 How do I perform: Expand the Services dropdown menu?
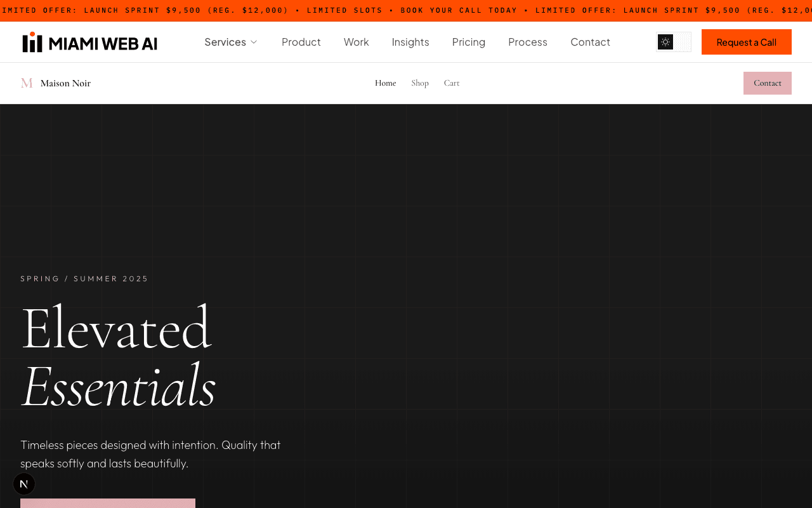tap(225, 43)
